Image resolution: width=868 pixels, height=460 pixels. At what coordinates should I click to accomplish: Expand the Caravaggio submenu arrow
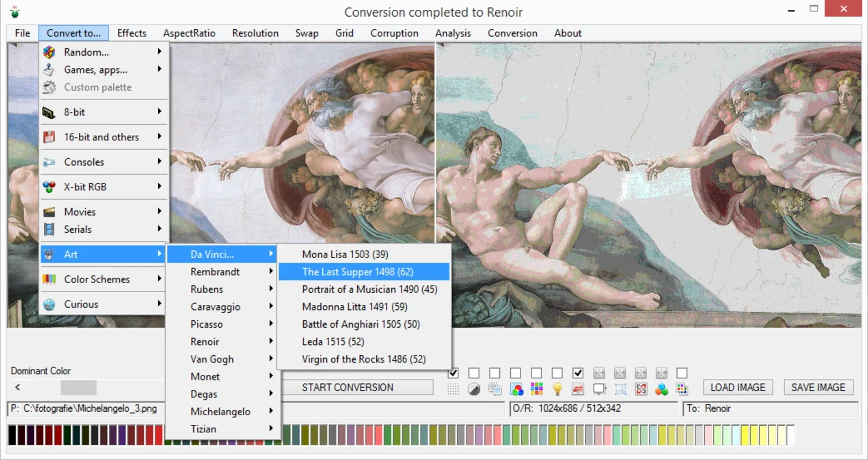tap(271, 306)
